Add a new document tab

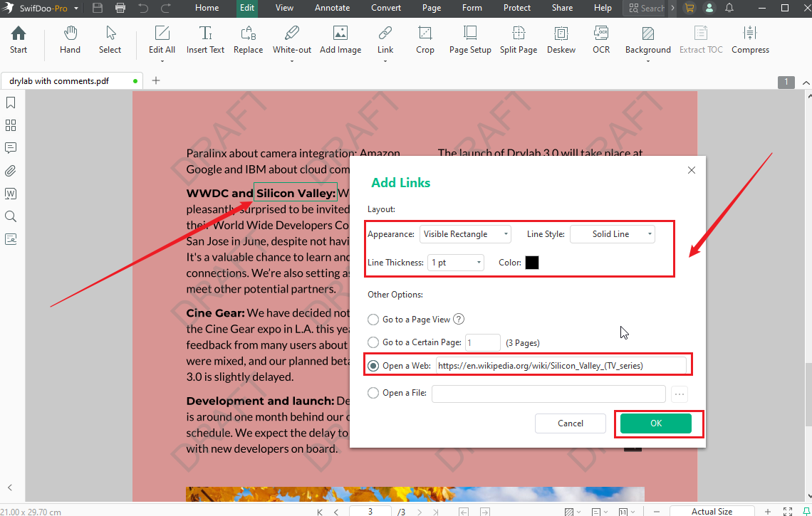[156, 80]
